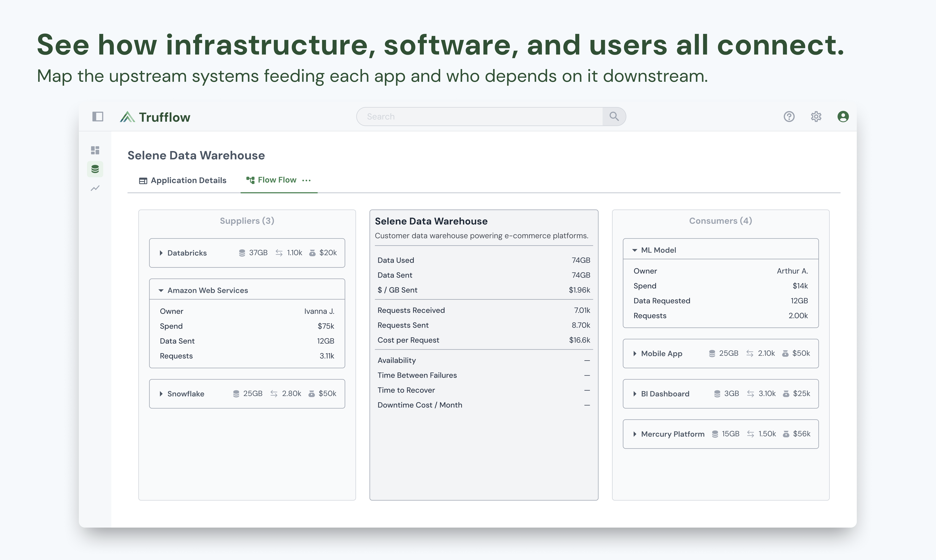Screen dimensions: 936x560
Task: Click the Availability row
Action: tap(484, 360)
